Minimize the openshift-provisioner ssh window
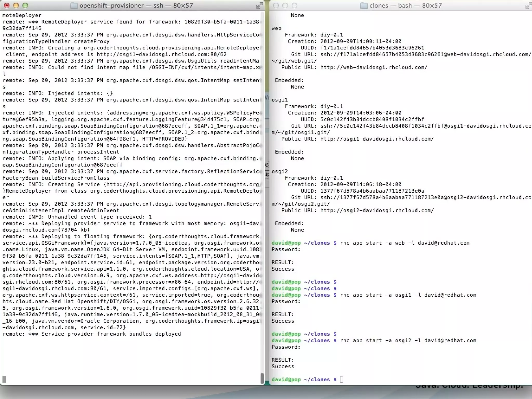Viewport: 532px width, 399px height. [x=16, y=5]
